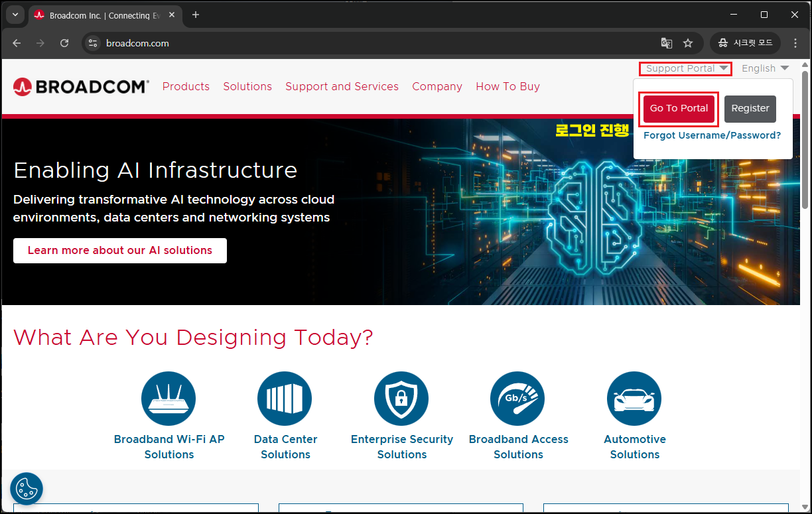Click the browser forward arrow
This screenshot has height=514, width=812.
(x=40, y=43)
